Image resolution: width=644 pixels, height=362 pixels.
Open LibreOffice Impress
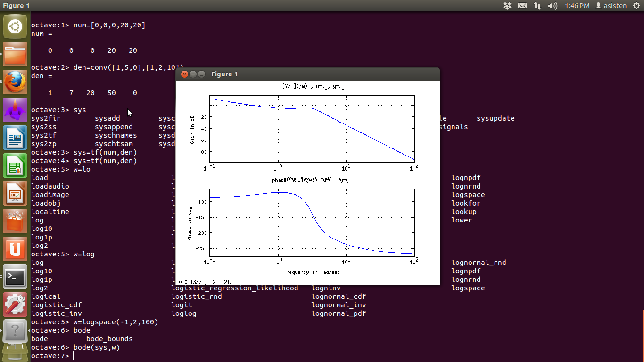tap(15, 193)
